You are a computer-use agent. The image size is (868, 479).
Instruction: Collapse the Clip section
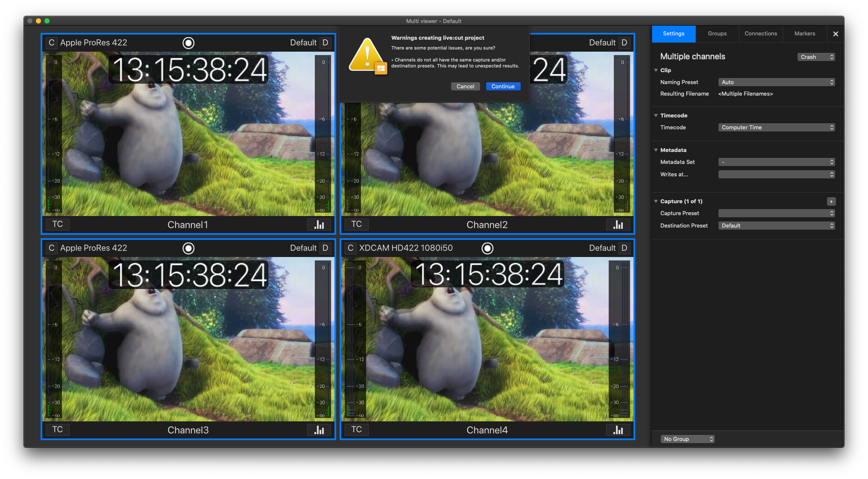point(656,70)
